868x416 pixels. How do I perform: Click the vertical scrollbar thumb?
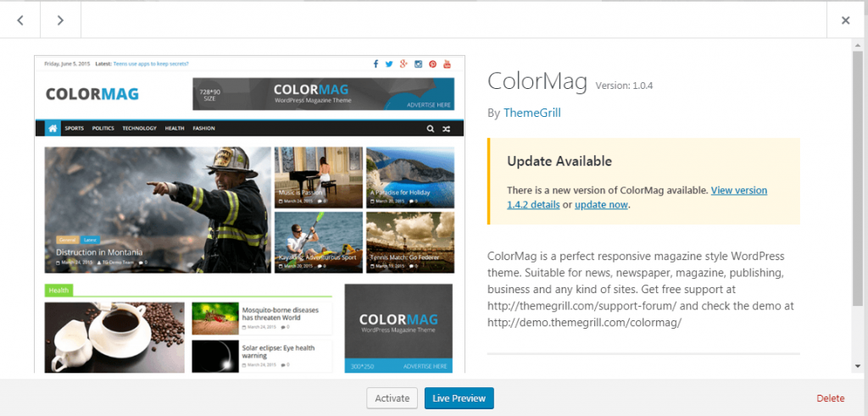pos(858,178)
